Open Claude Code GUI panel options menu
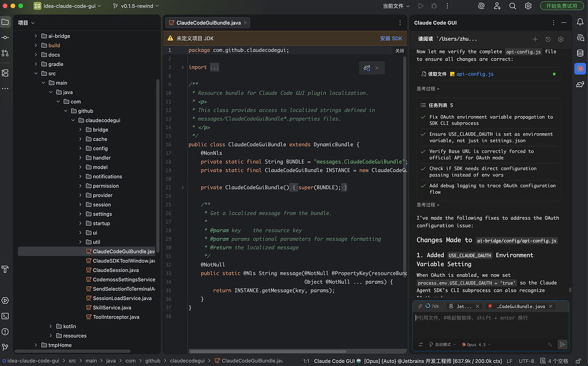Screen dimensions: 588x366 pyautogui.click(x=554, y=23)
